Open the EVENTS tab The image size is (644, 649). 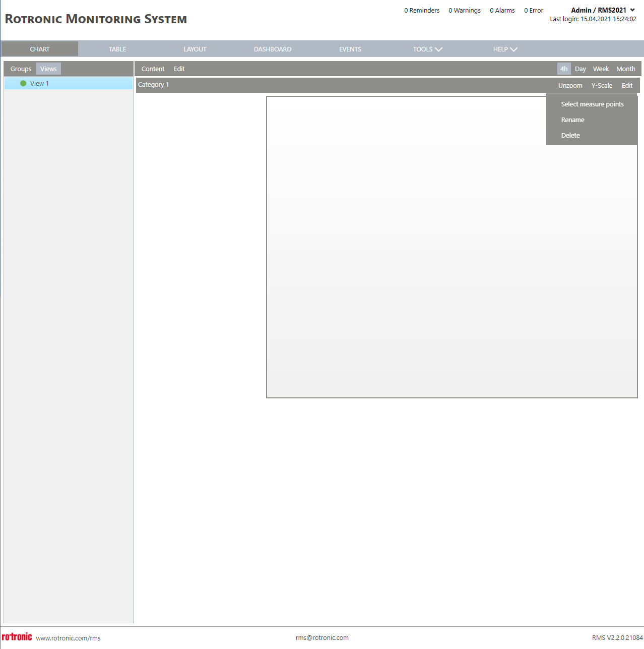point(350,49)
